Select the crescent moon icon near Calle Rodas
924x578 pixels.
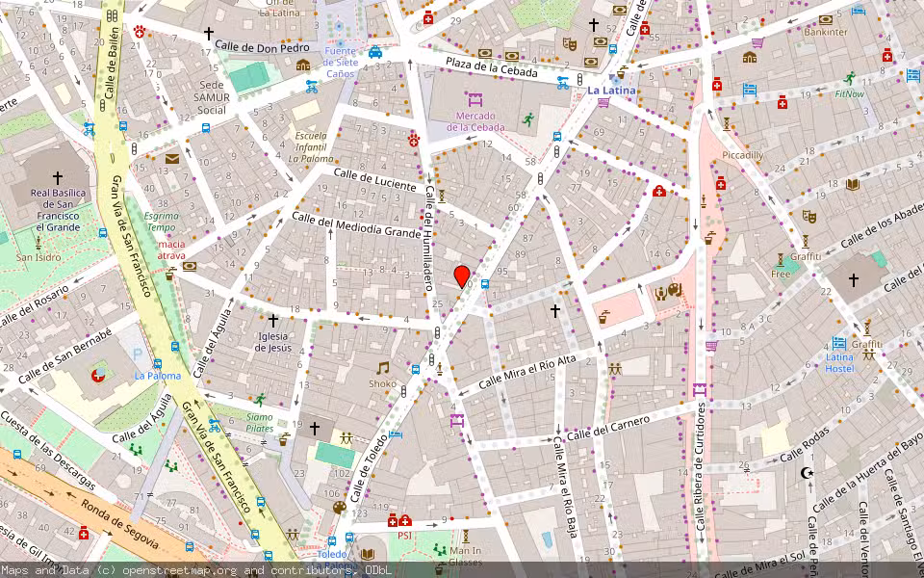pyautogui.click(x=808, y=473)
